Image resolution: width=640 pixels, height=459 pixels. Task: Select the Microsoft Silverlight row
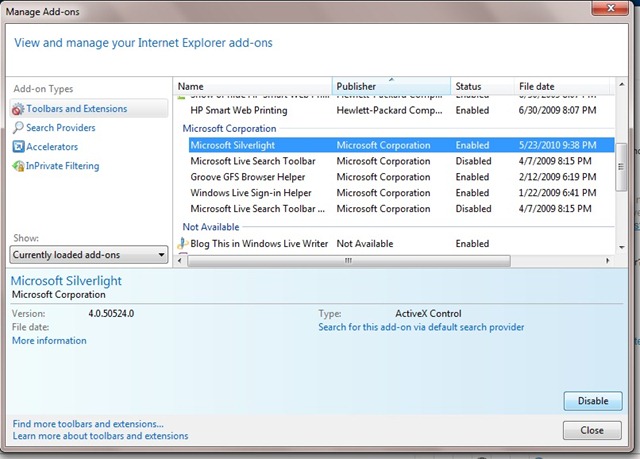tap(401, 145)
